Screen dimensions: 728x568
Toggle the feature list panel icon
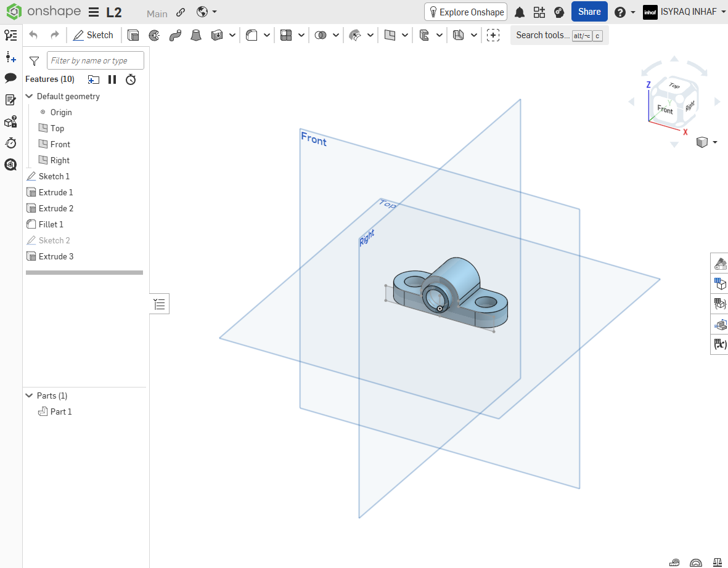tap(159, 304)
